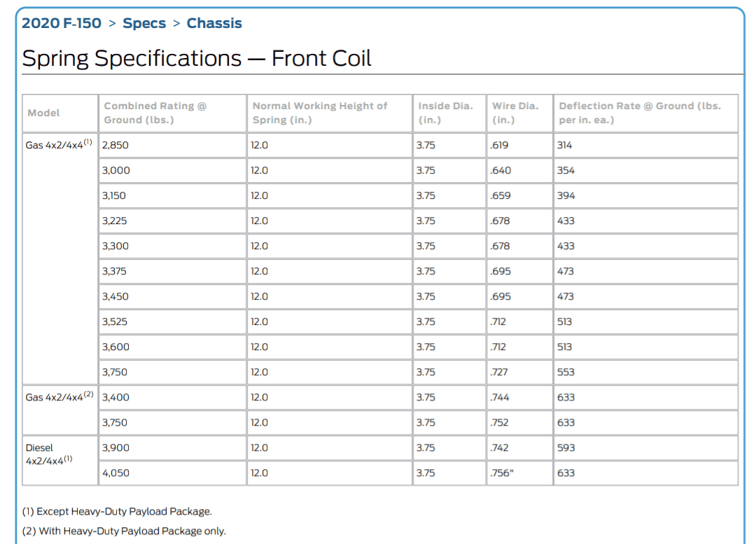This screenshot has width=756, height=544.
Task: Select the .756" wire diameter cell
Action: [519, 473]
